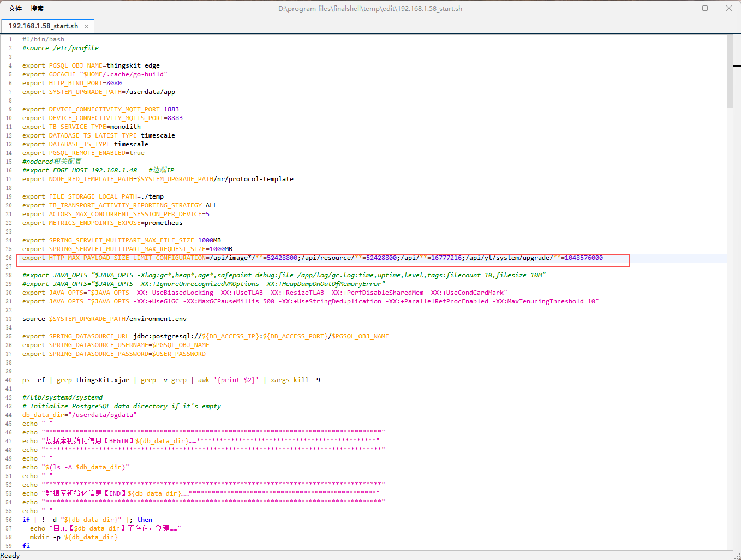Open the 搜索 menu

pos(37,8)
